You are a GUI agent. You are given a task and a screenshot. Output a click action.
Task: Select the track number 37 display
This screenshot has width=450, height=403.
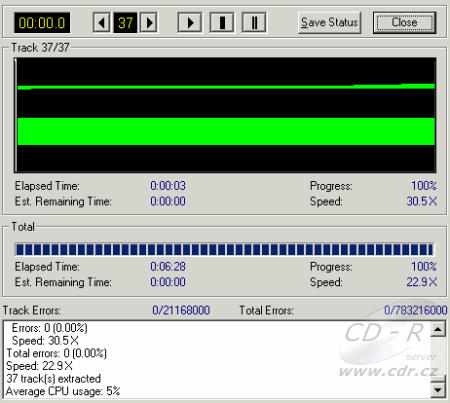click(125, 23)
